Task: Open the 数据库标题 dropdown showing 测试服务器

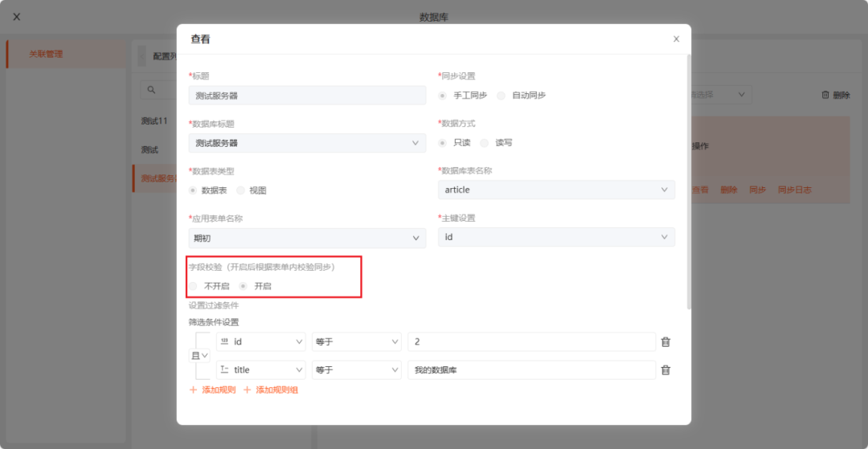Action: pos(307,143)
